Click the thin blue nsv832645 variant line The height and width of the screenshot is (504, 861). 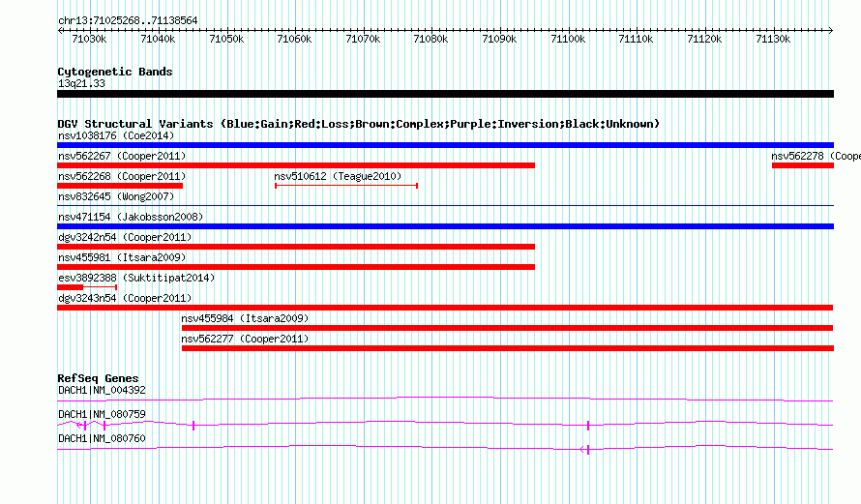click(x=445, y=205)
